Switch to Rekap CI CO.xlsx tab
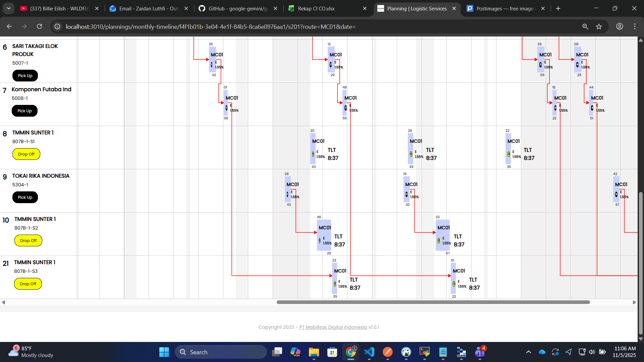644x362 pixels. 316,9
